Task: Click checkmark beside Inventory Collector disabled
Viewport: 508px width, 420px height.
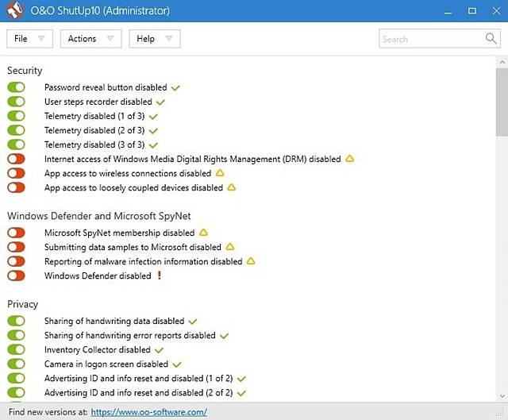Action: pyautogui.click(x=159, y=350)
